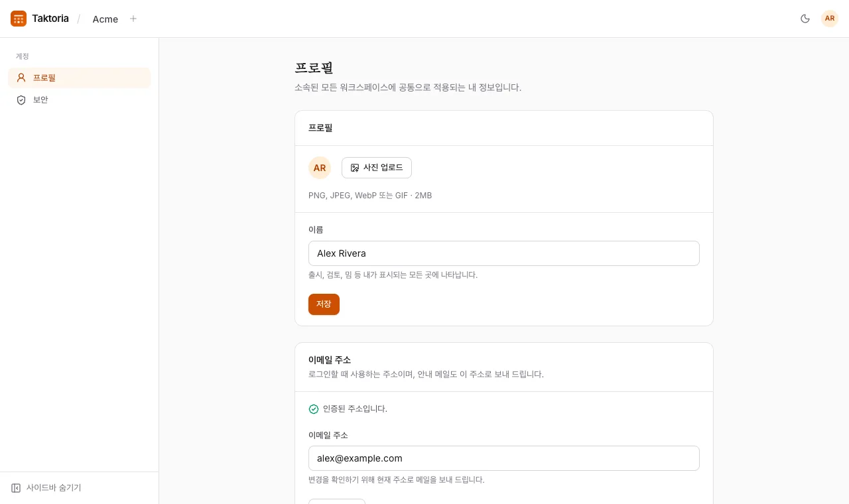849x504 pixels.
Task: Click the person icon beside 프로필 in sidebar
Action: click(21, 78)
